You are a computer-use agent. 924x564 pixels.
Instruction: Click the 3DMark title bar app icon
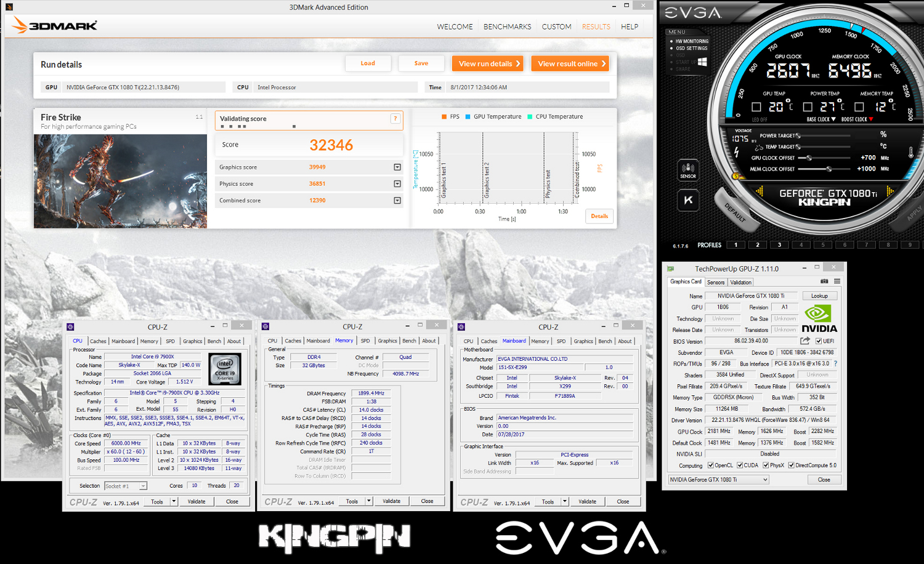tap(9, 7)
